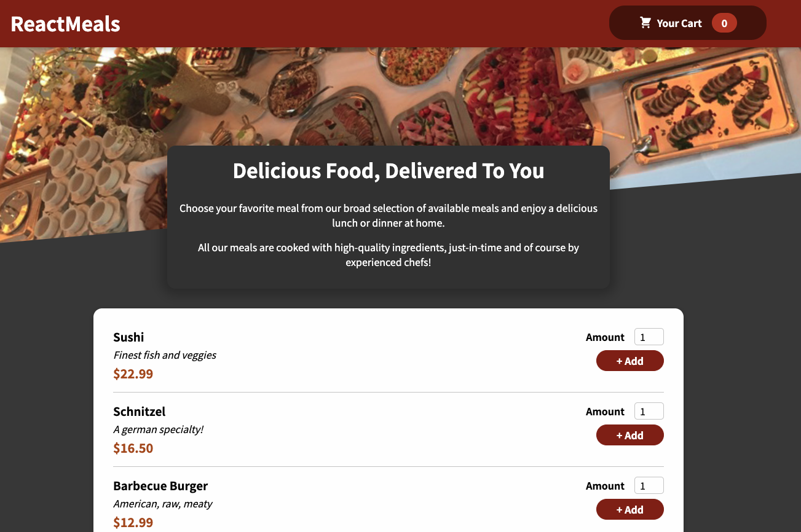Click the $22.99 Sushi price

pyautogui.click(x=133, y=374)
